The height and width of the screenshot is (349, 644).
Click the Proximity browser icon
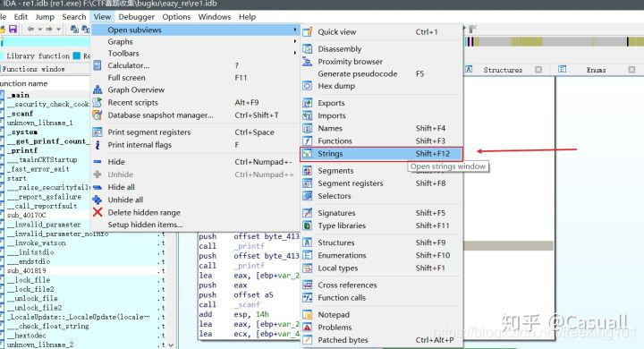[307, 61]
